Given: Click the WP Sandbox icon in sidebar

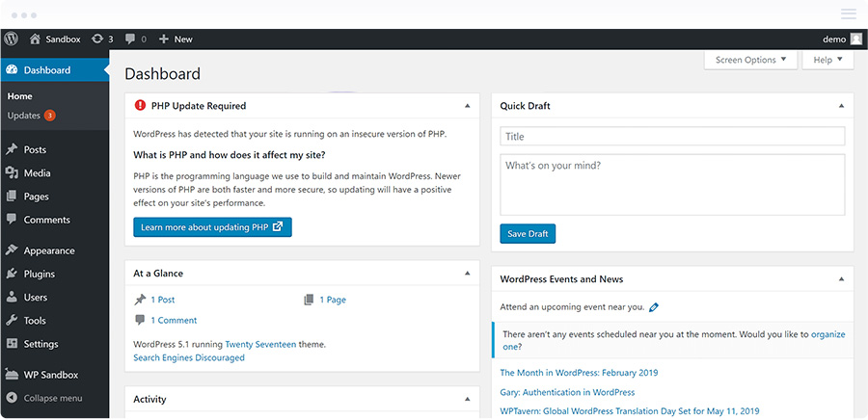Looking at the screenshot, I should coord(11,374).
